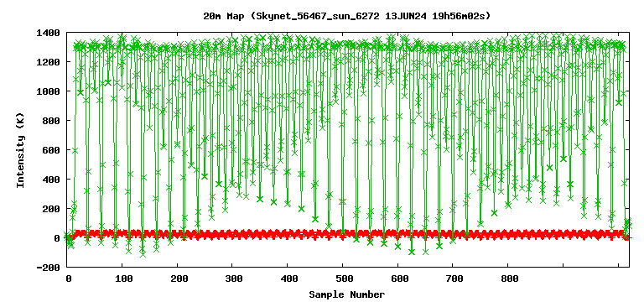This screenshot has width=644, height=302.
Task: Select the 1400 tick on the intensity axis
Action: click(49, 33)
